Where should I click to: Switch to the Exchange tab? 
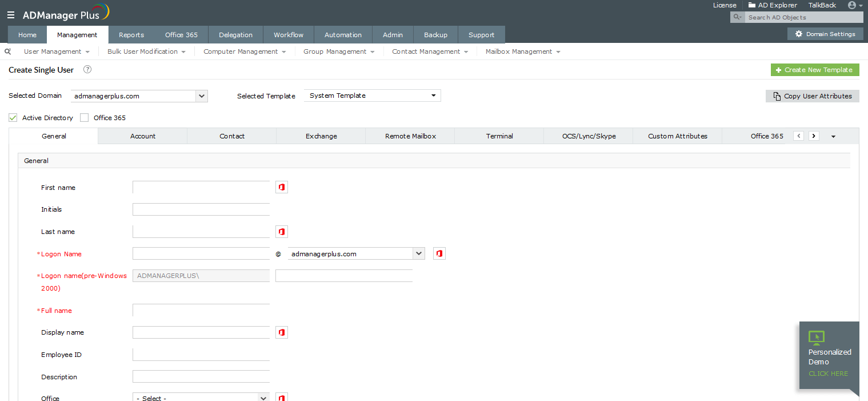coord(321,136)
